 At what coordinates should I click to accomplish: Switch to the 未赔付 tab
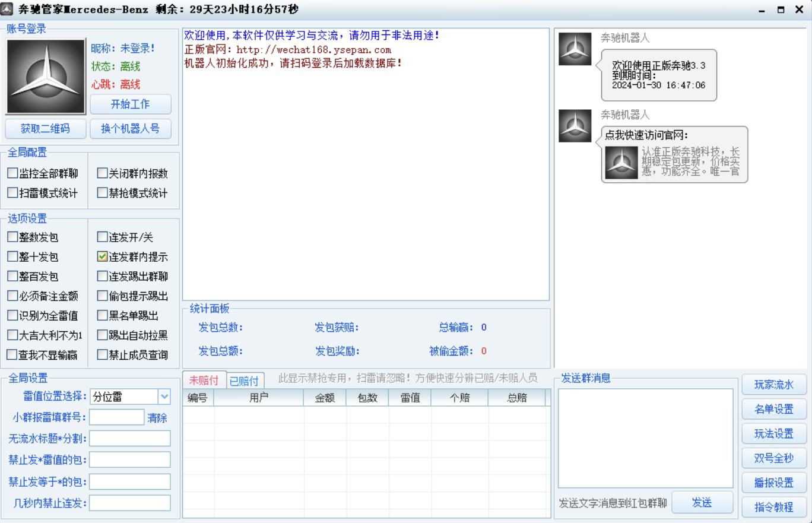pyautogui.click(x=204, y=381)
